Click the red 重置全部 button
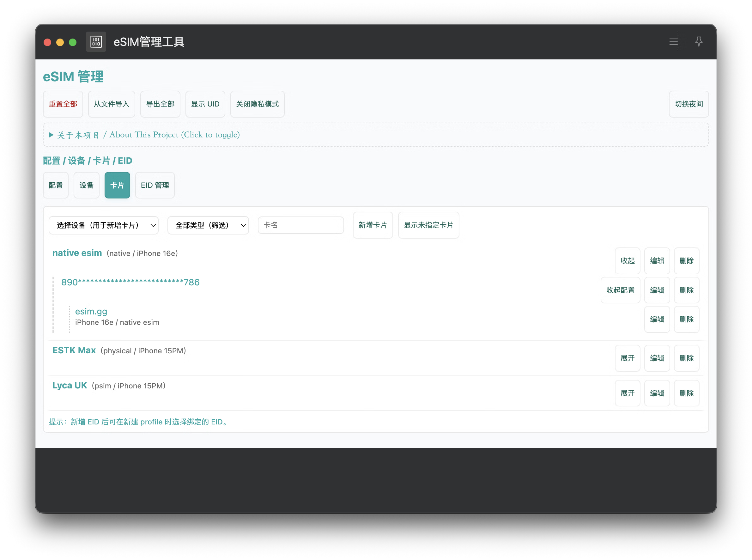 (63, 104)
